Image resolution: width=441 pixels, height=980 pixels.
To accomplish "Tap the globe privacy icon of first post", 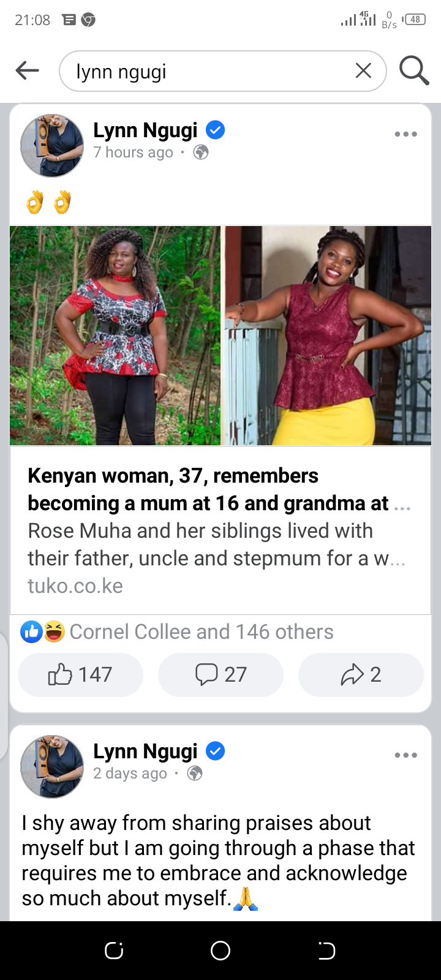I will [x=201, y=153].
